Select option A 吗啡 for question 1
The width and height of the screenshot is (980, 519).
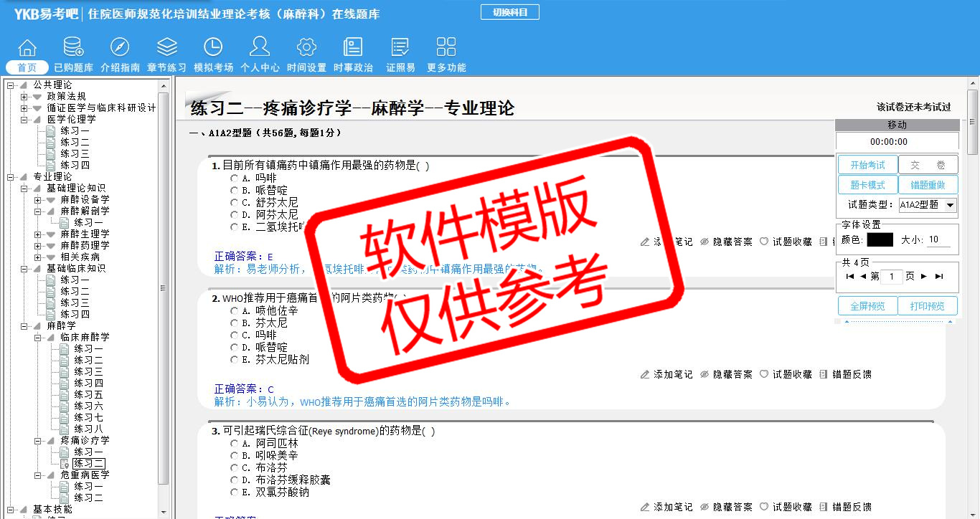point(235,178)
